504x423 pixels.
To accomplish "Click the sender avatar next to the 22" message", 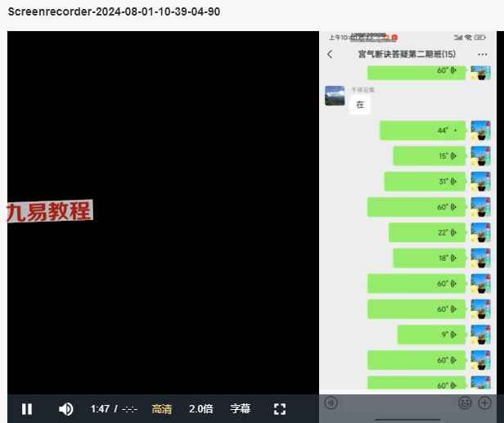I will click(x=480, y=232).
